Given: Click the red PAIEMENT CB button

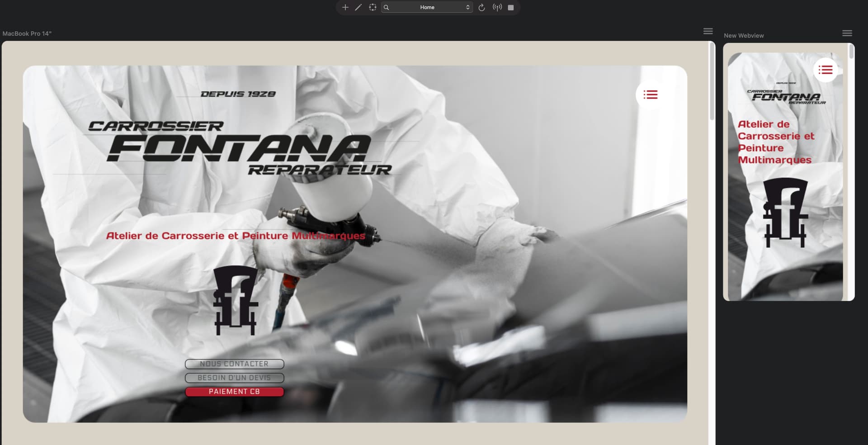Looking at the screenshot, I should 234,392.
